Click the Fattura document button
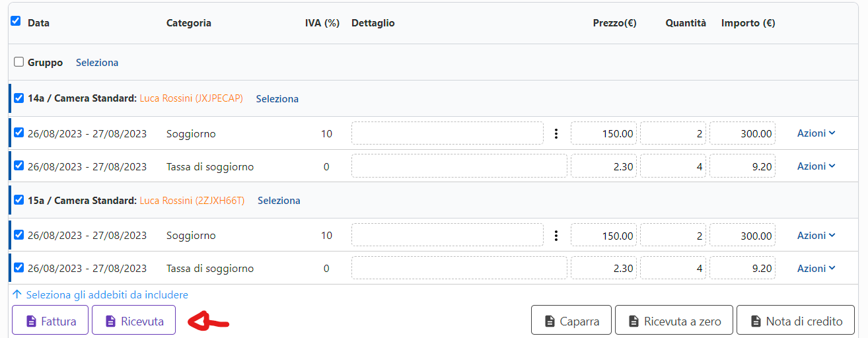Screen dimensions: 868x338 click(x=50, y=321)
